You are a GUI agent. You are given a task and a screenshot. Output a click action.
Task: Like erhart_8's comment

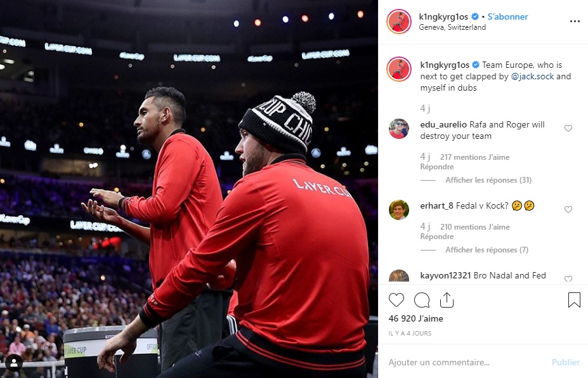568,209
